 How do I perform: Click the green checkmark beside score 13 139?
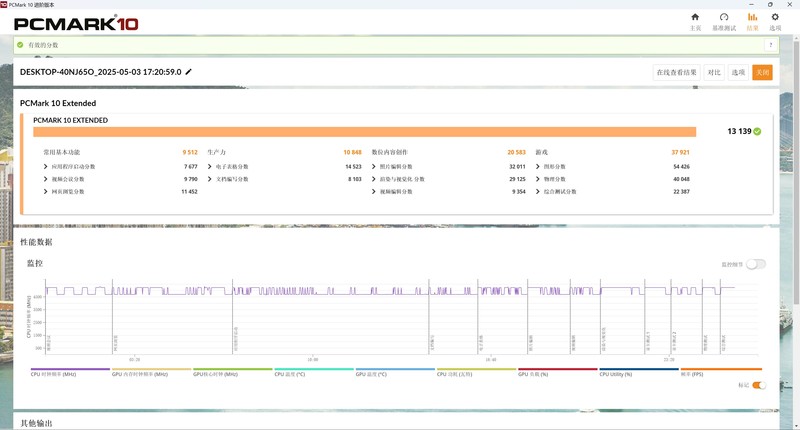(x=757, y=131)
